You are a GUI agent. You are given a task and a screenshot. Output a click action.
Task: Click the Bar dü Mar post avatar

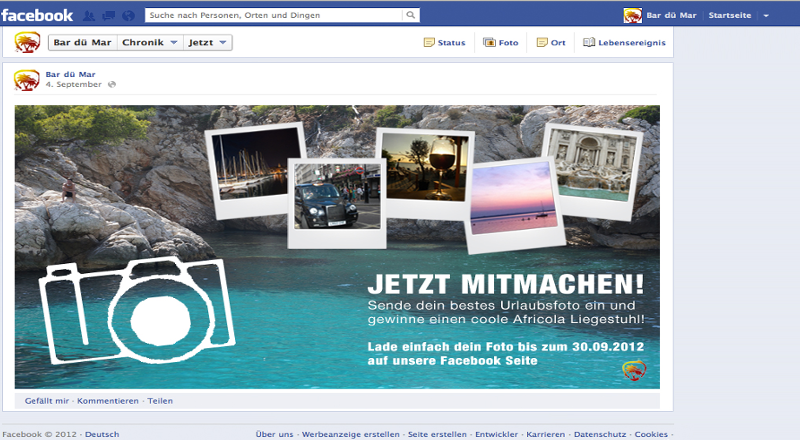(x=27, y=80)
